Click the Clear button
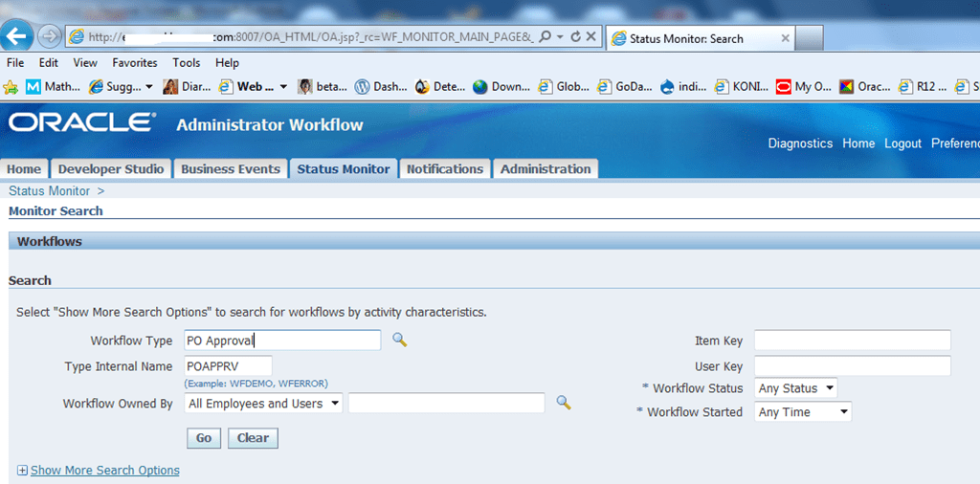This screenshot has width=980, height=484. tap(253, 438)
